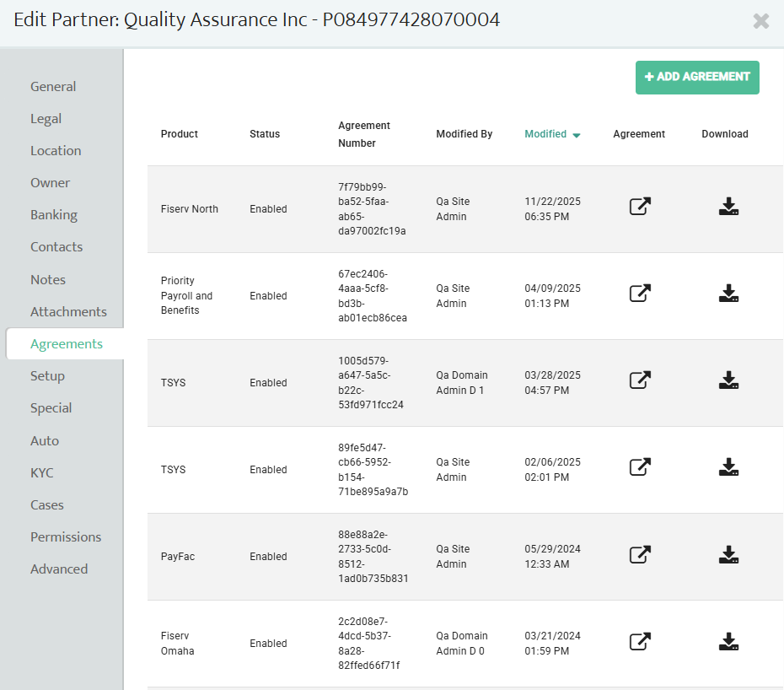Close the Edit Partner dialog

(760, 21)
